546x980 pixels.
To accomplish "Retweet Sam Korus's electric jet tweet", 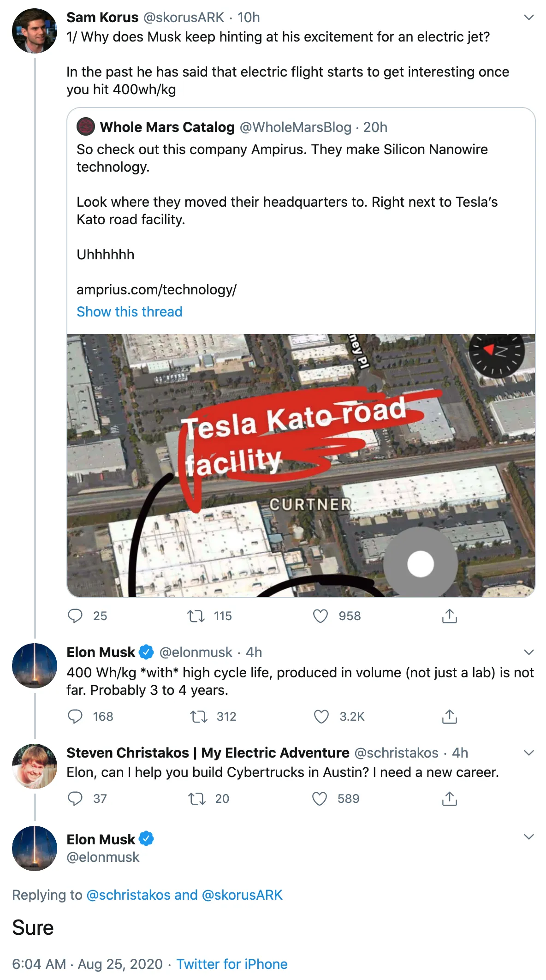I will (x=196, y=616).
